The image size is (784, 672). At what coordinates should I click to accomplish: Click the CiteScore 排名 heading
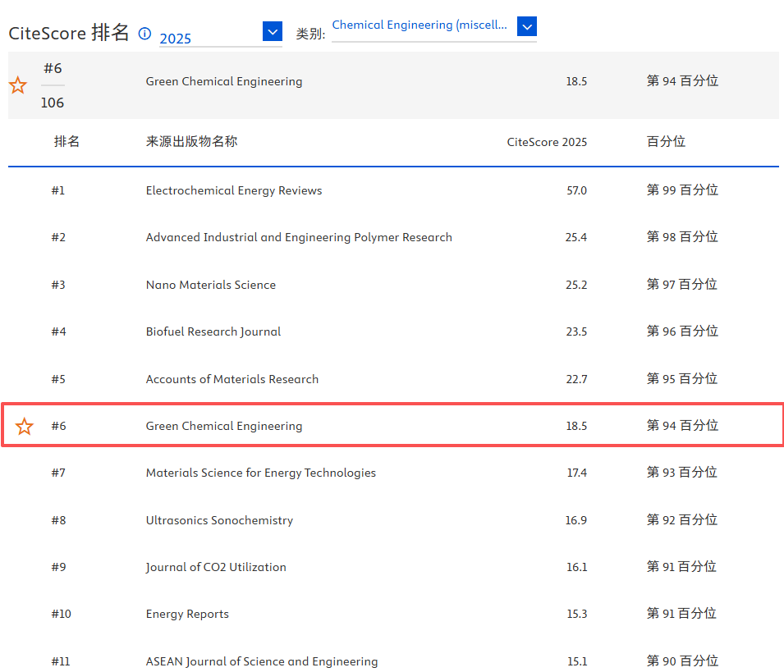pos(69,33)
